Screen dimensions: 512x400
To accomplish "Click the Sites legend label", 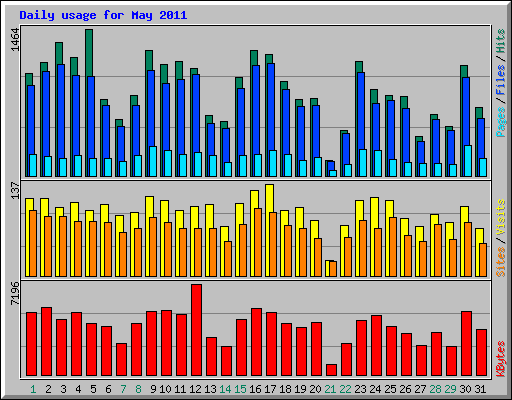I will coord(501,262).
